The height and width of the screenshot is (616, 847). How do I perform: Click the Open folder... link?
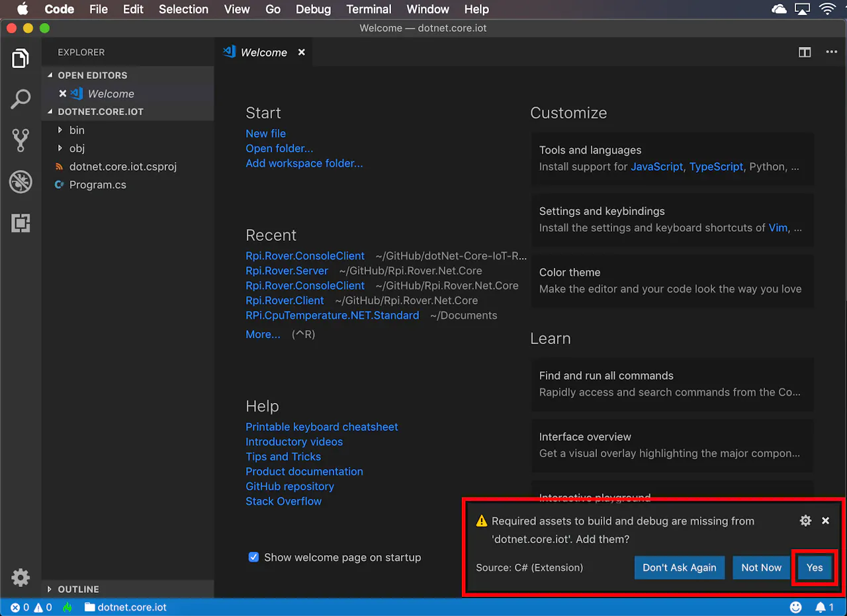point(279,148)
